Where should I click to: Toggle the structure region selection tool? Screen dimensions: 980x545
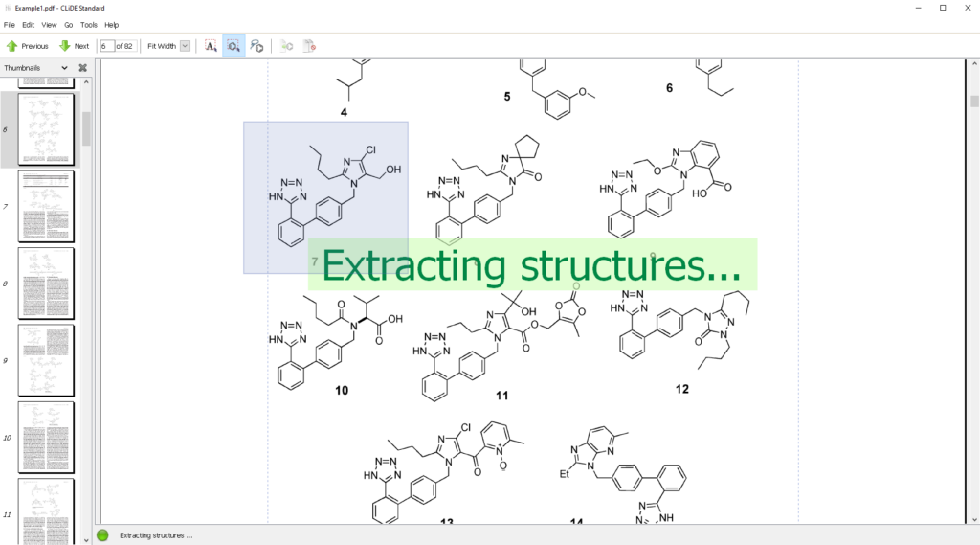point(234,46)
